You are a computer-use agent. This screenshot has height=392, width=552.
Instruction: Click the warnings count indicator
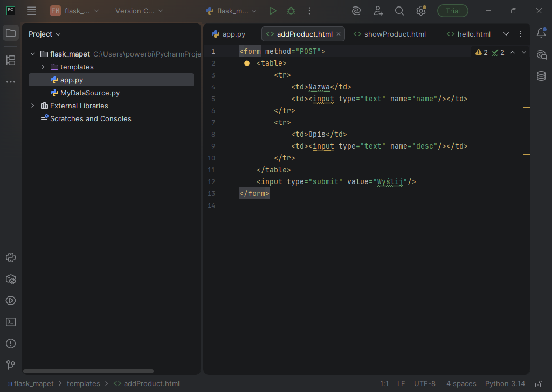click(x=481, y=52)
